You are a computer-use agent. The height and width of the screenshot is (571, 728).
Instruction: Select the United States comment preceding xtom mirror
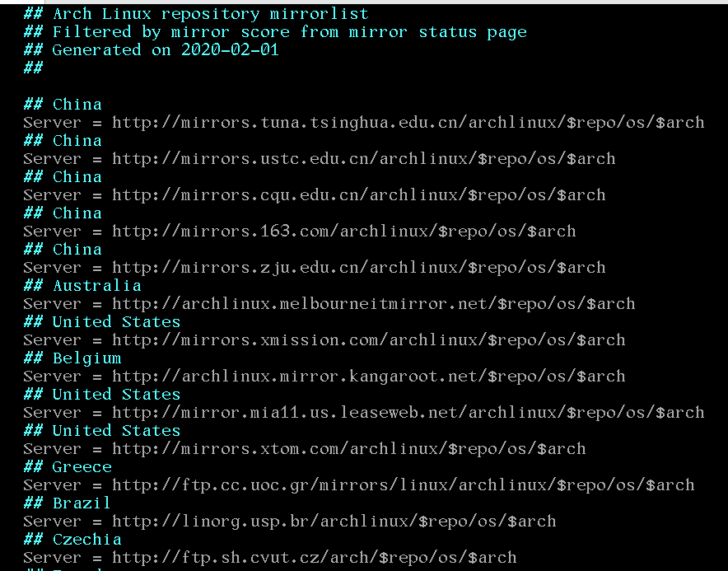point(101,431)
